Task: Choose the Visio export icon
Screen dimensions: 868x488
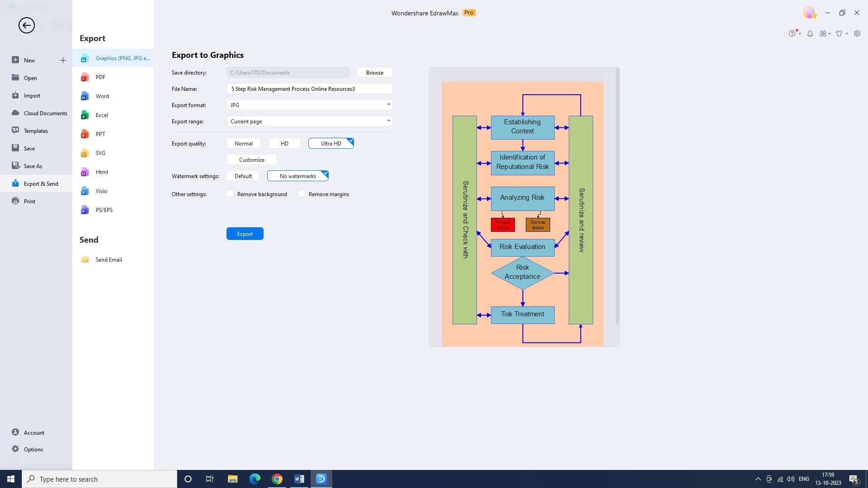Action: 85,191
